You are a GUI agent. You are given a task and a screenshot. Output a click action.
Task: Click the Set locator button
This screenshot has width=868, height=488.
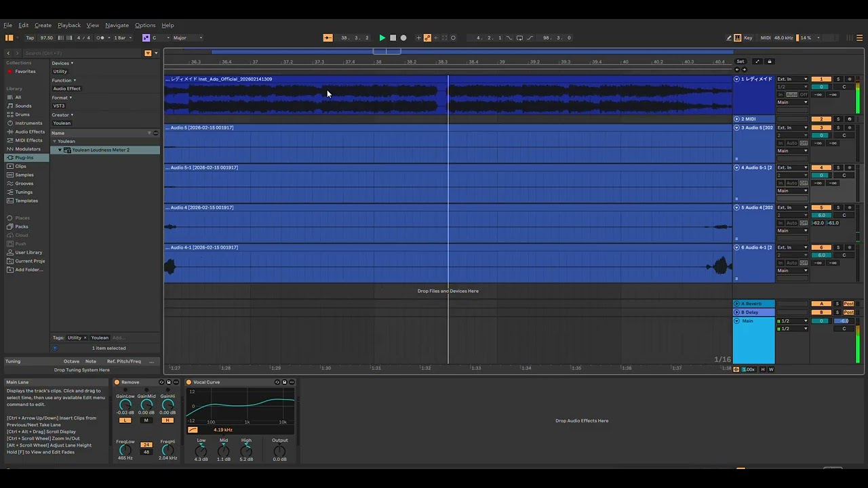740,62
